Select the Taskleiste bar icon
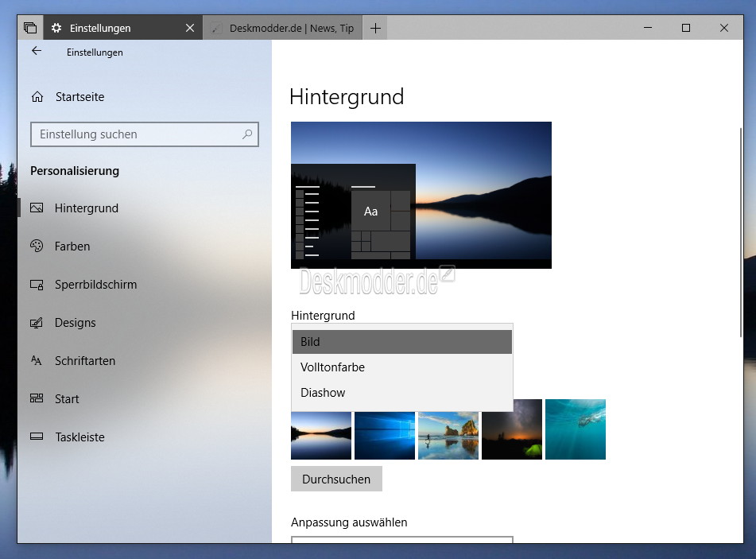Viewport: 756px width, 559px height. 37,437
